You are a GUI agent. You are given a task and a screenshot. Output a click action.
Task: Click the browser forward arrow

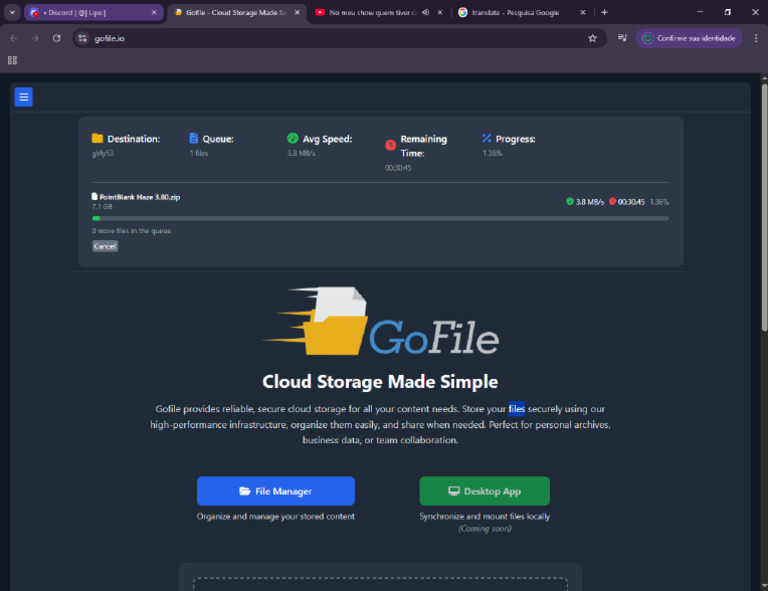coord(35,38)
